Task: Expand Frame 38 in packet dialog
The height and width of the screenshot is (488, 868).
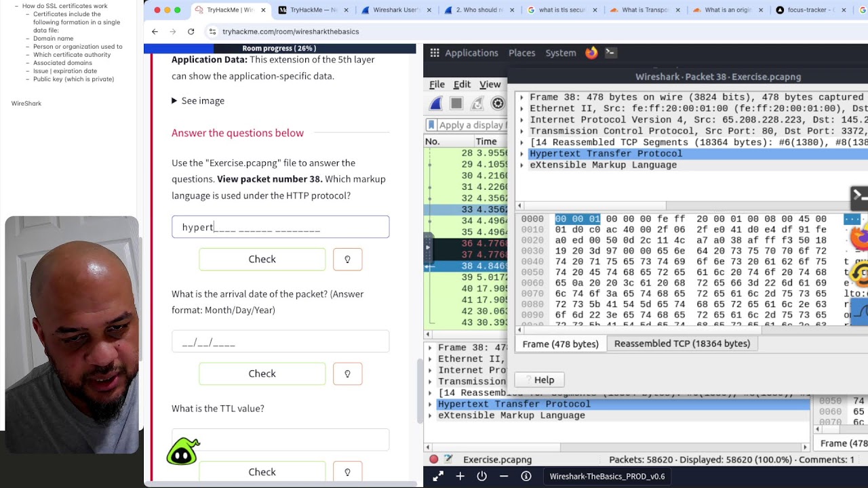Action: (x=521, y=98)
